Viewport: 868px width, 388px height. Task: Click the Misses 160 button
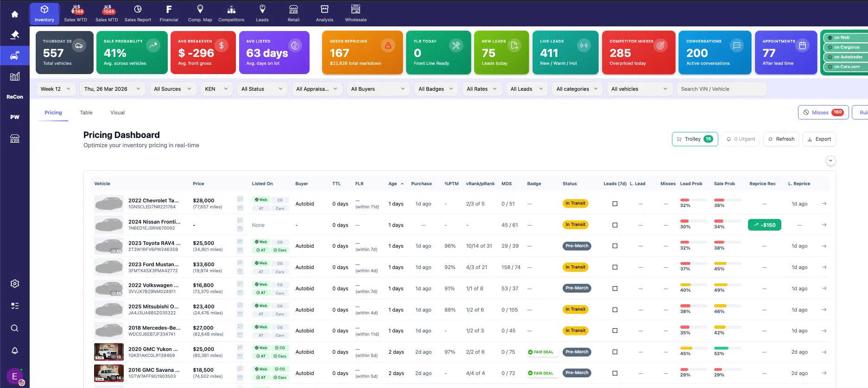[x=824, y=113]
